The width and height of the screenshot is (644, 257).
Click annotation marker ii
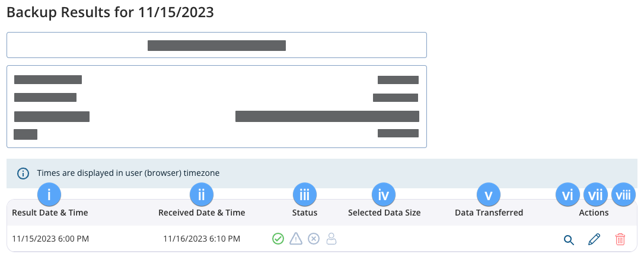click(202, 195)
